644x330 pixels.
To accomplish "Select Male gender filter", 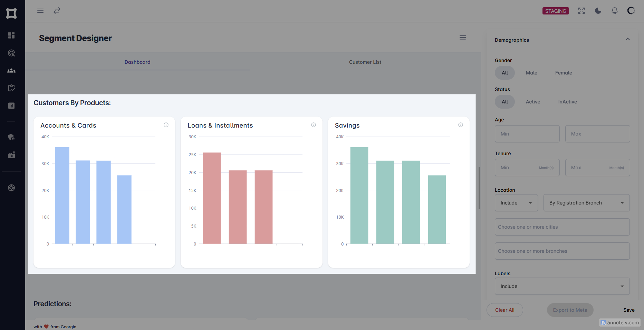I will point(531,73).
